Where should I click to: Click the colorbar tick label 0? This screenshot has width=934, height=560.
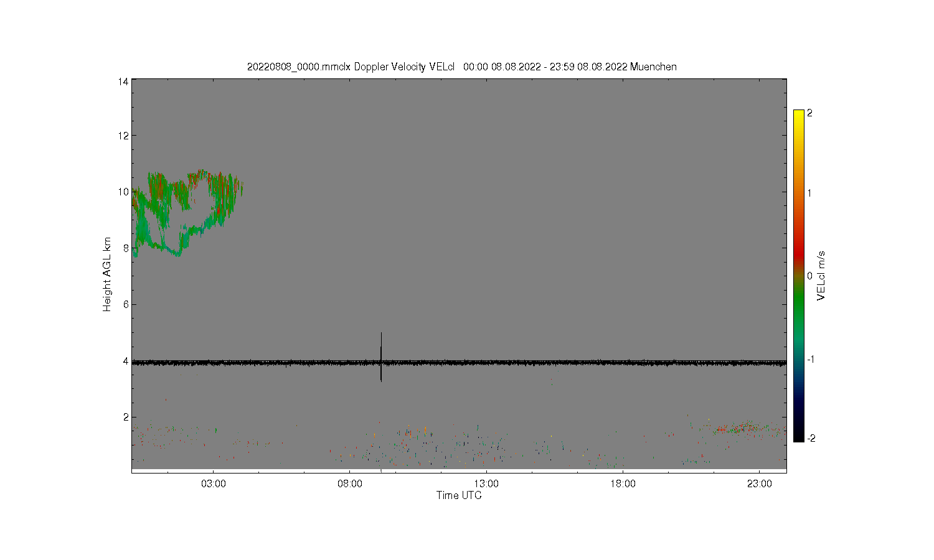tap(809, 276)
